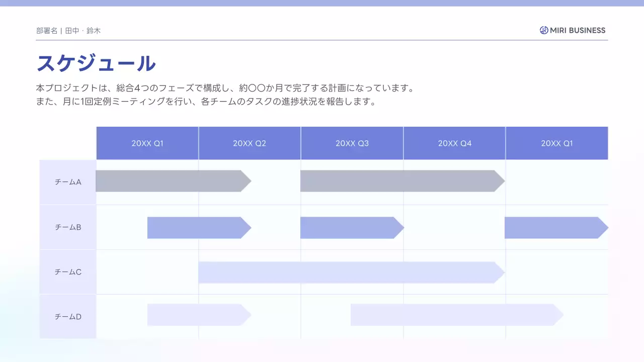This screenshot has width=644, height=362.
Task: Click the スケジュール title text
Action: (x=96, y=63)
